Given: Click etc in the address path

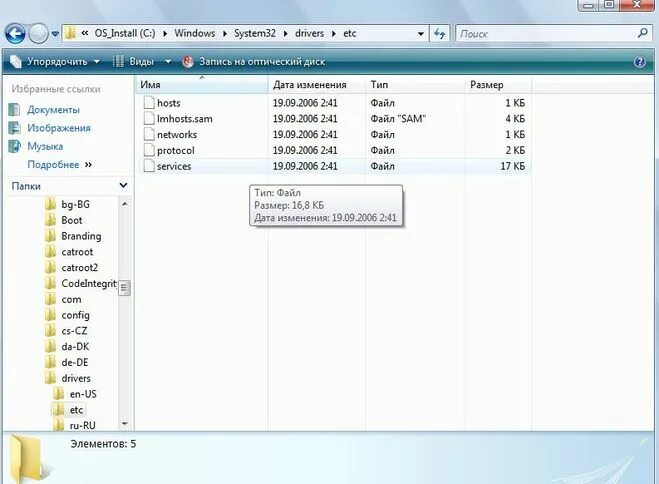Looking at the screenshot, I should 350,33.
